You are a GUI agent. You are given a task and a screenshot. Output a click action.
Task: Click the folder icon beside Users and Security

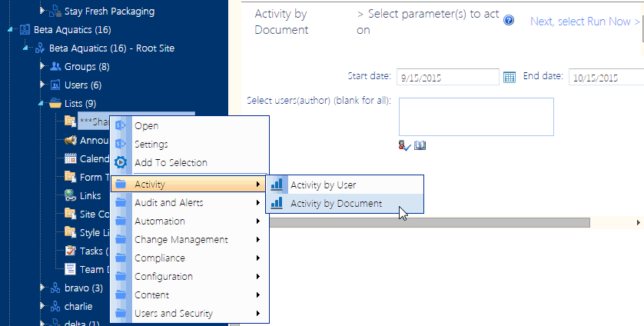pos(121,313)
